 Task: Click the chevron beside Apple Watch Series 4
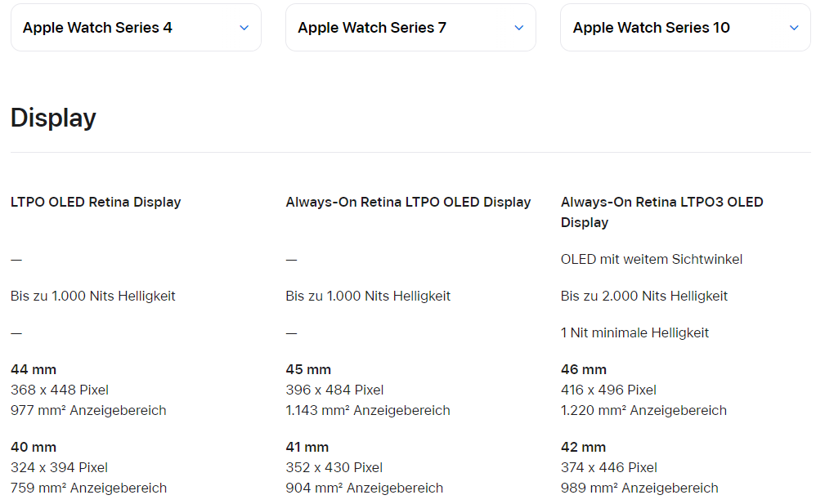(244, 28)
